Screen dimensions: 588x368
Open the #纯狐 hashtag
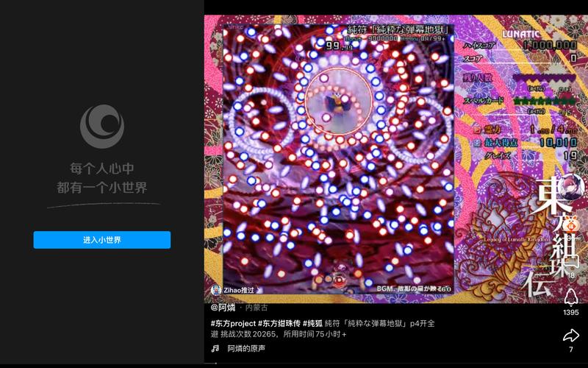[x=313, y=323]
